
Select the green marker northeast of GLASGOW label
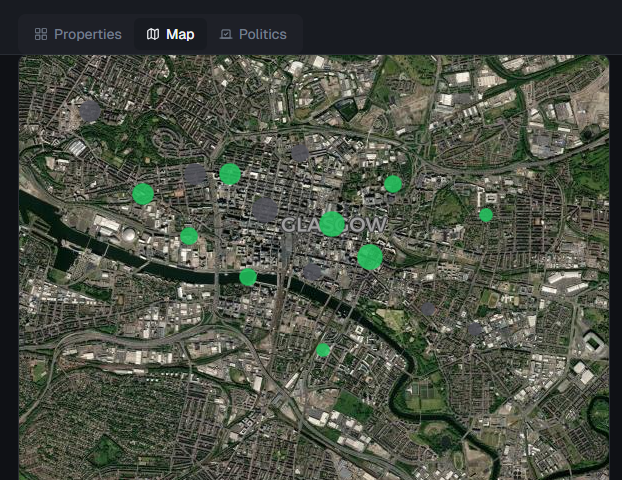[393, 184]
